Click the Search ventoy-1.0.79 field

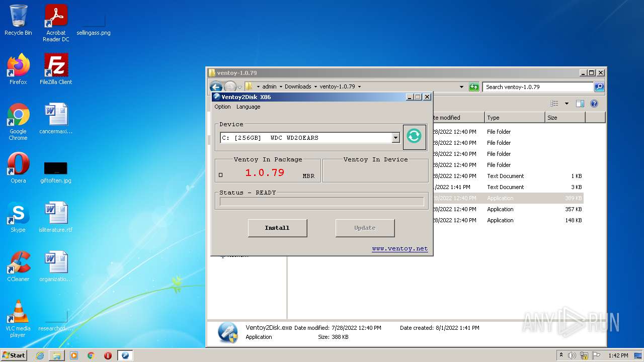tap(538, 87)
